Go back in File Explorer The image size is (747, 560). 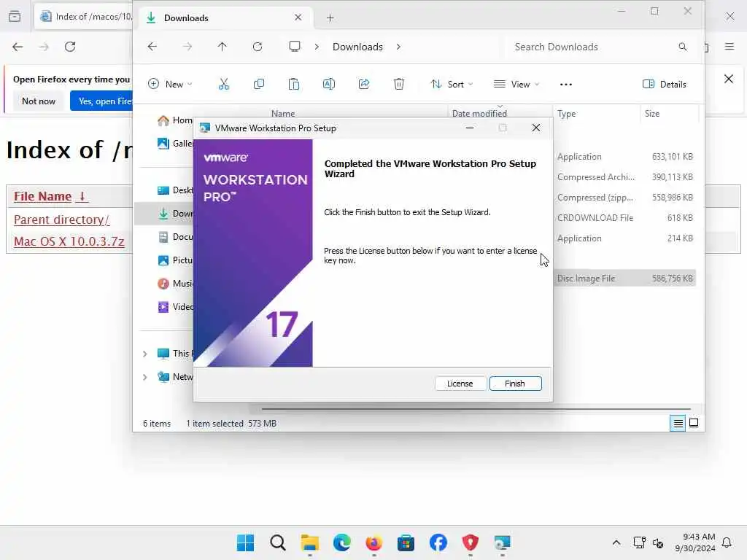[152, 47]
